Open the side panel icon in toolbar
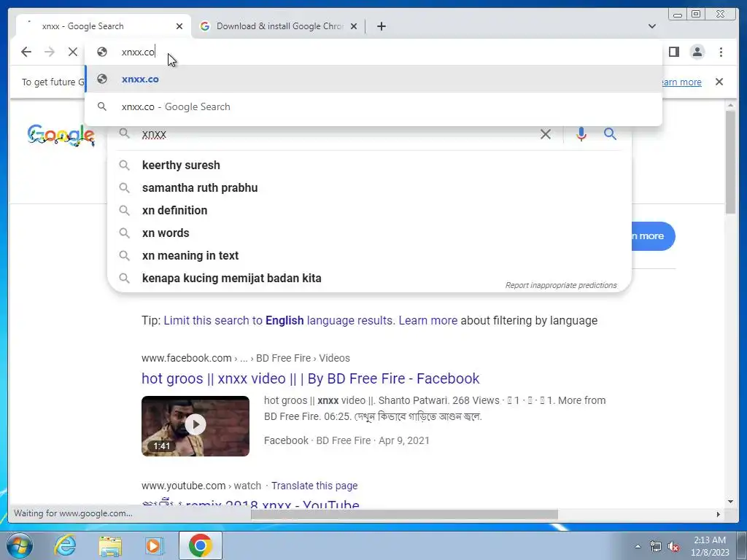 (x=673, y=52)
